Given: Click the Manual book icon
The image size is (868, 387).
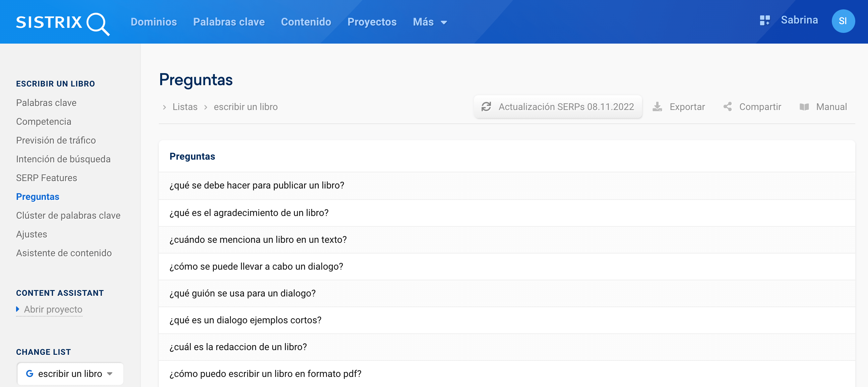Looking at the screenshot, I should 804,107.
